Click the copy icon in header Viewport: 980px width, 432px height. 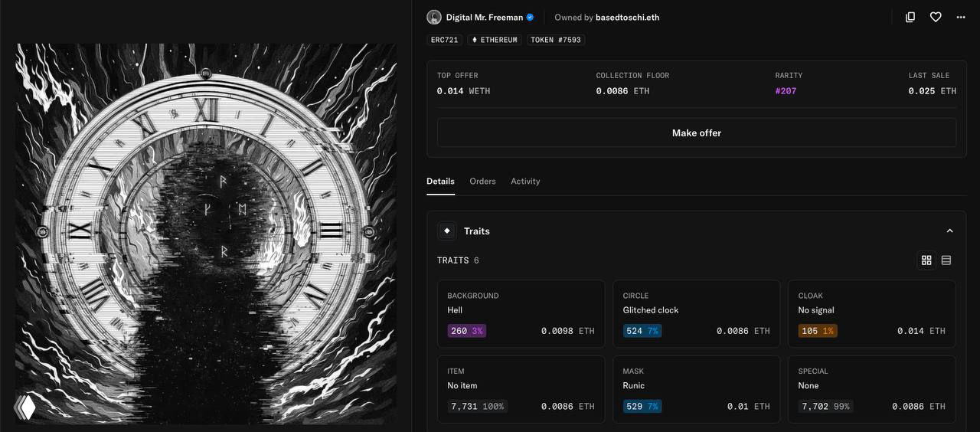click(910, 17)
